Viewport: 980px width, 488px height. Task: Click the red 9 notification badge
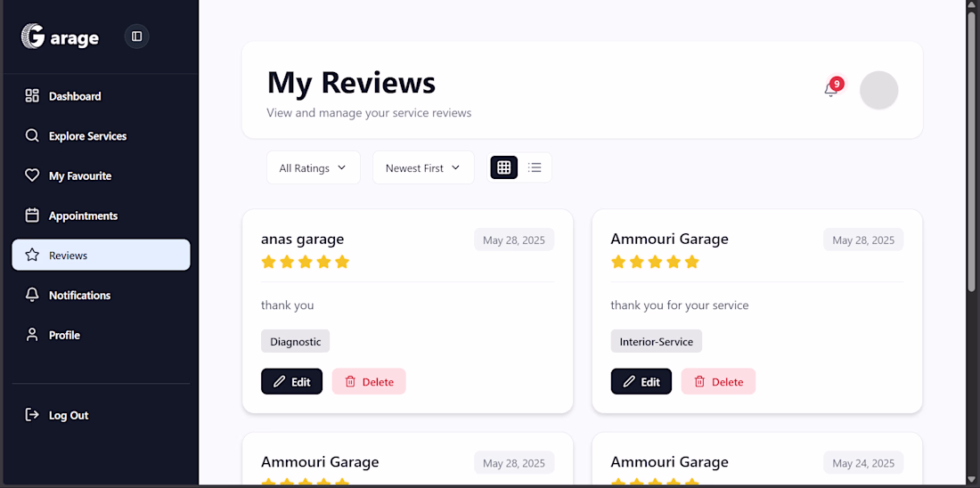point(837,83)
